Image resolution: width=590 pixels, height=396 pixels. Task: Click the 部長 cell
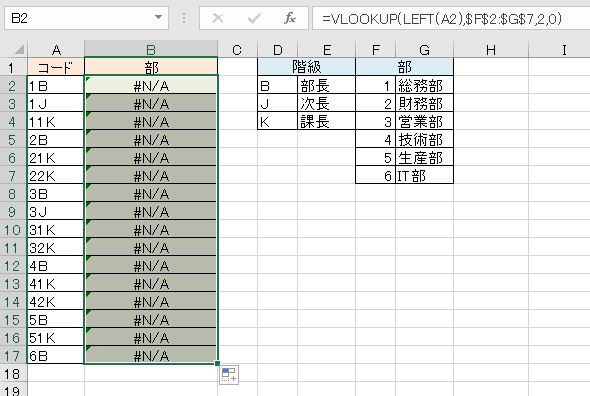coord(326,85)
